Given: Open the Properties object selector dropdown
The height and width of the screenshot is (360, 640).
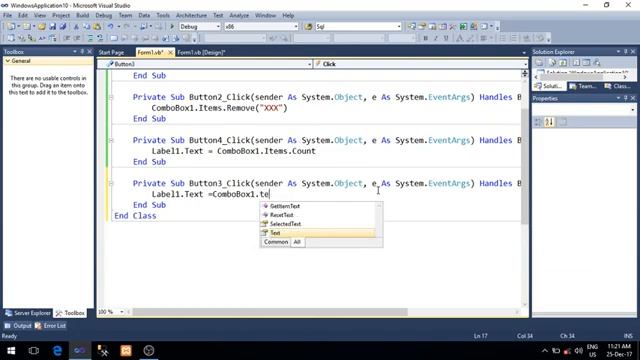Looking at the screenshot, I should [632, 110].
